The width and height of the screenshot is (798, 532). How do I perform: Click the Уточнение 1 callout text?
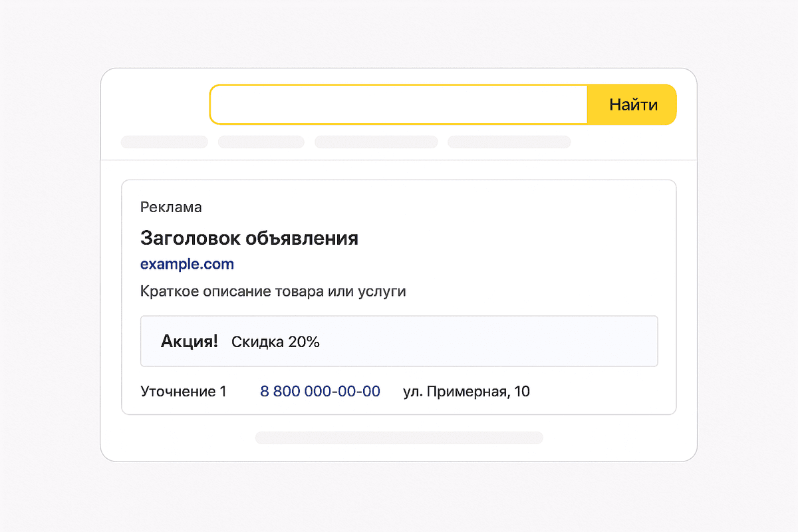point(183,391)
